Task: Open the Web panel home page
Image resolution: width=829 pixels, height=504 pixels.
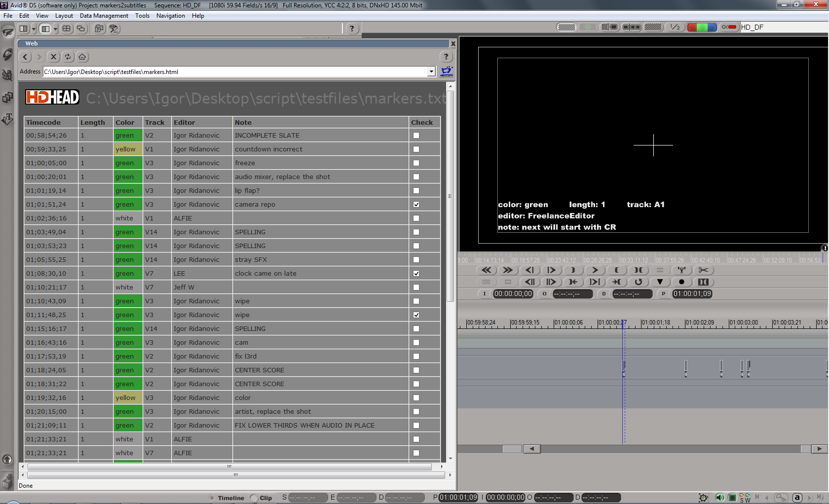Action: 82,57
